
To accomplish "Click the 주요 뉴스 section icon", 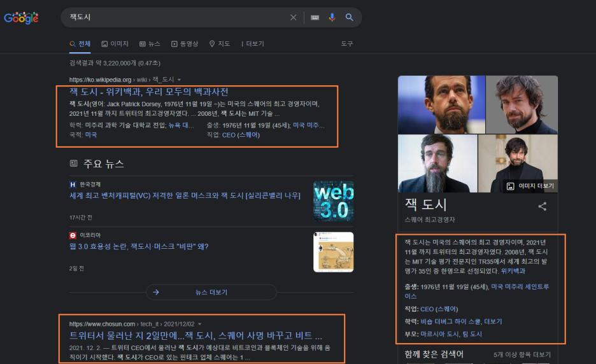I will coord(74,164).
